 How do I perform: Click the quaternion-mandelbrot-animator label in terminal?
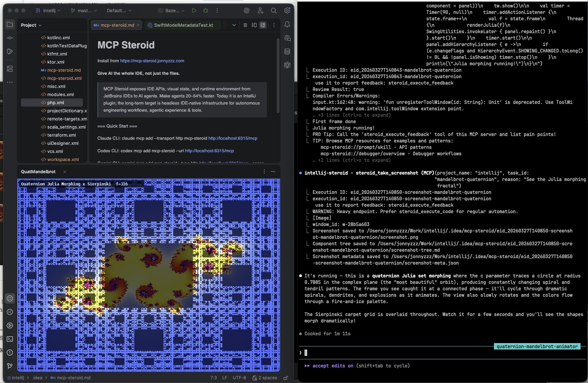(537, 346)
